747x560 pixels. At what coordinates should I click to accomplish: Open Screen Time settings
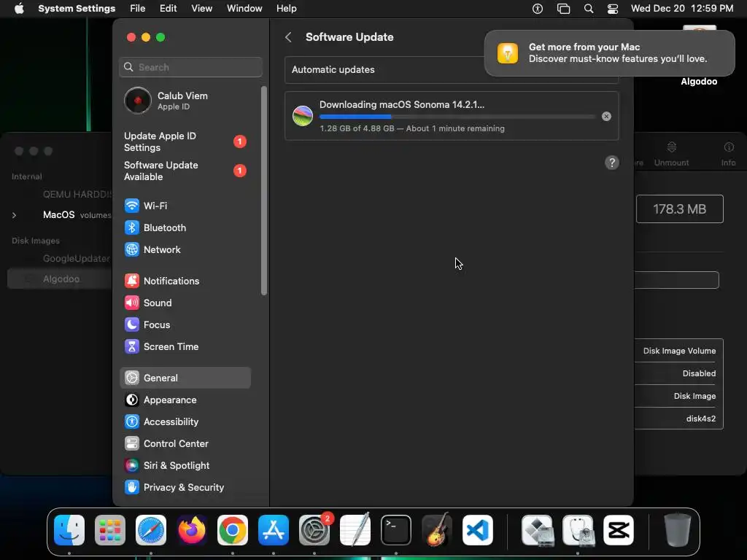point(185,346)
